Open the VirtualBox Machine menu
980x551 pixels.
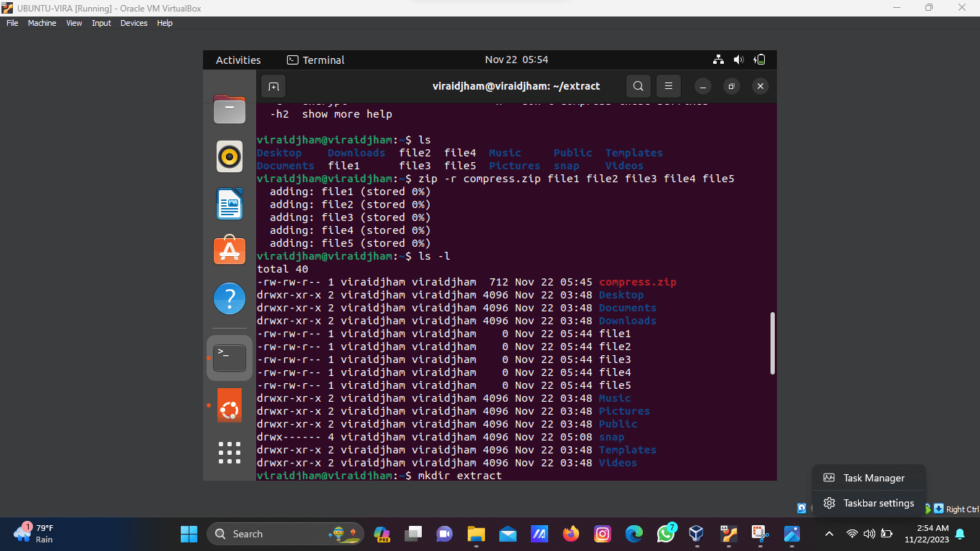(42, 23)
